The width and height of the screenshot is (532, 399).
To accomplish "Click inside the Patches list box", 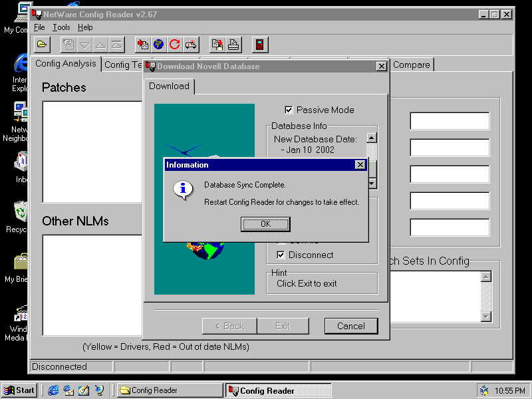I will (92, 152).
